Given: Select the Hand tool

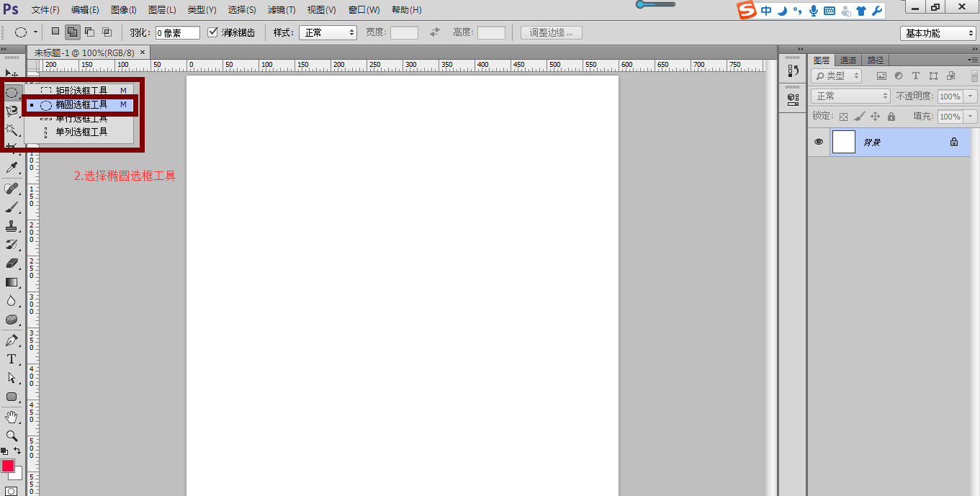Looking at the screenshot, I should click(x=12, y=418).
